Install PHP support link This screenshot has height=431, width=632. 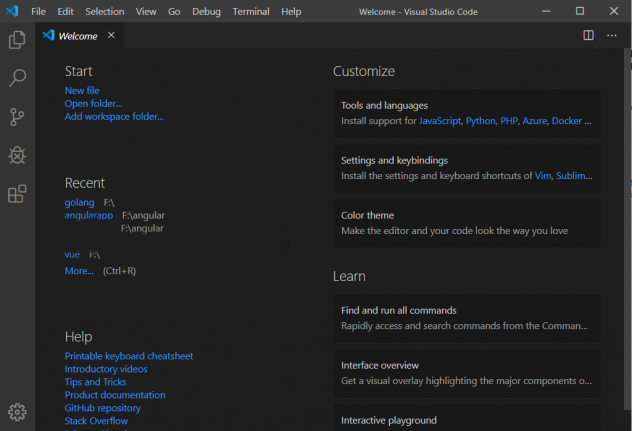click(509, 121)
